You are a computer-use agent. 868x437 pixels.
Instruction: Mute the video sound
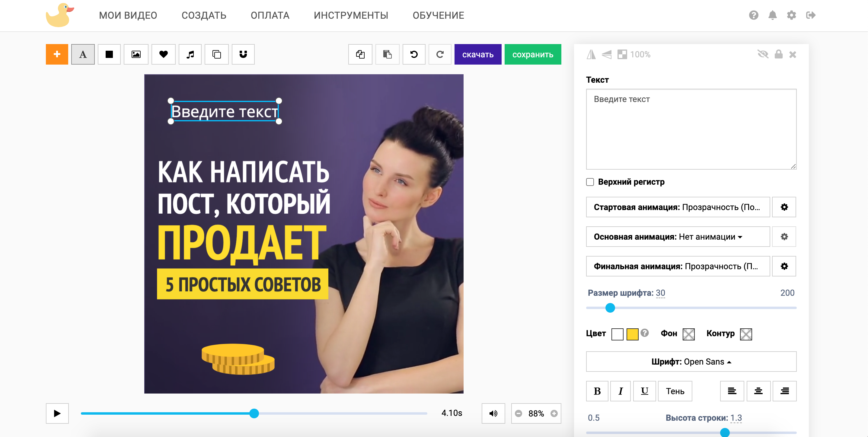pos(493,413)
